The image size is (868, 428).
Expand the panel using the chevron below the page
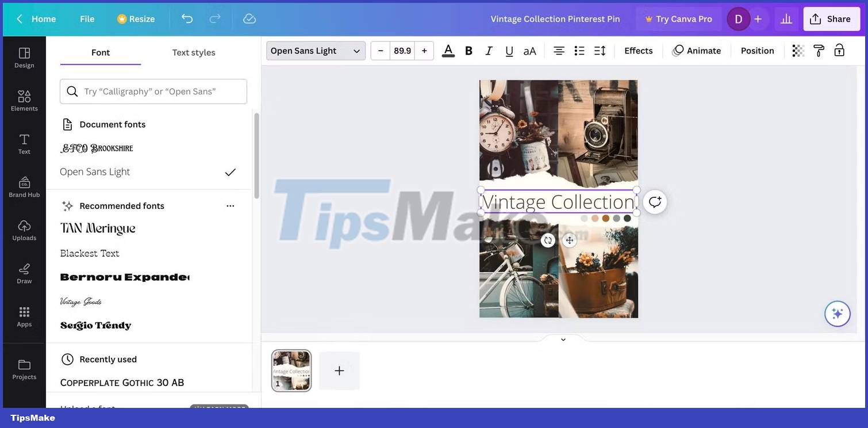click(x=562, y=338)
